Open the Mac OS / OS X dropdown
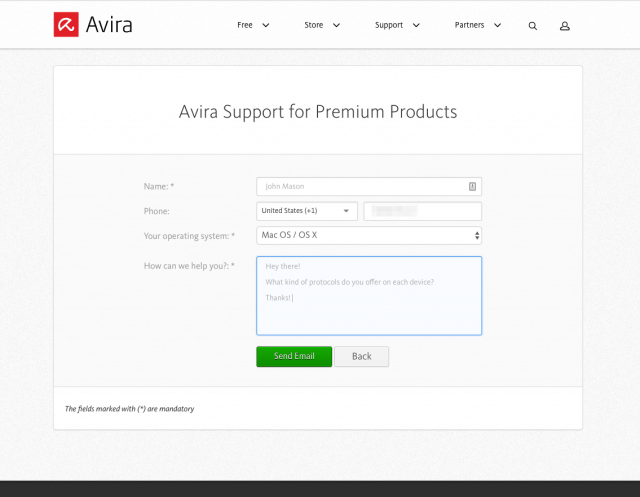 click(x=369, y=235)
